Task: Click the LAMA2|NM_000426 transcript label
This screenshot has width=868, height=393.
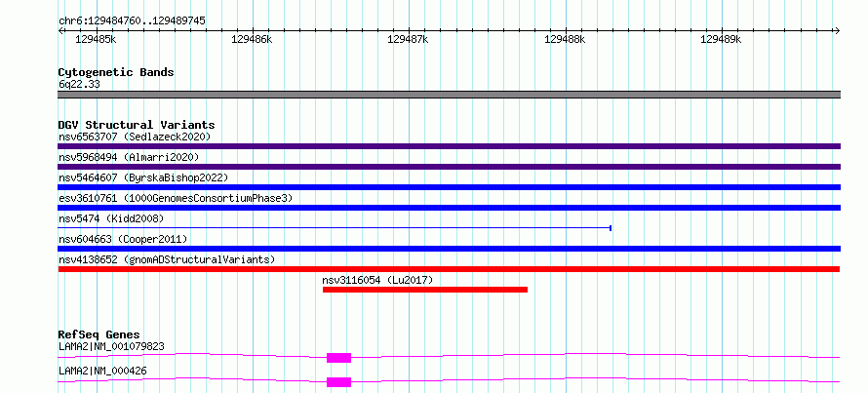Action: 102,371
